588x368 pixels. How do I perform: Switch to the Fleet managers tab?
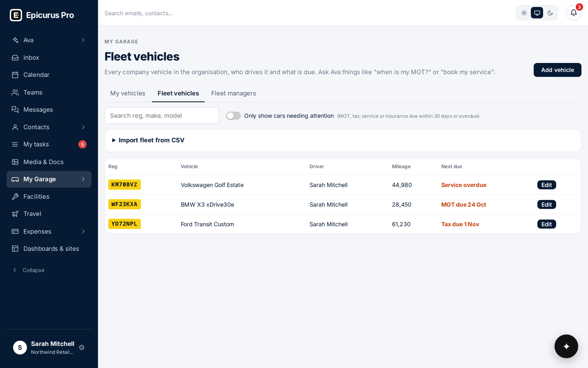[x=233, y=93]
